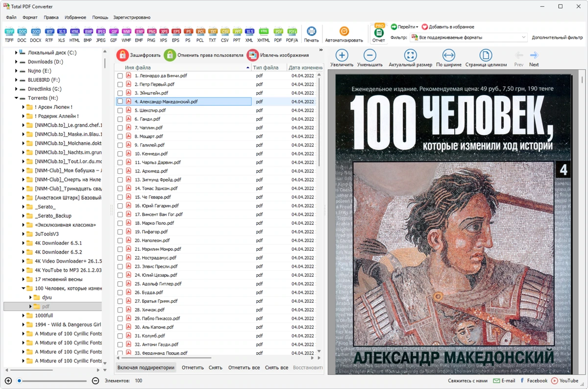
Task: Select EPS format icon
Action: coord(176,34)
